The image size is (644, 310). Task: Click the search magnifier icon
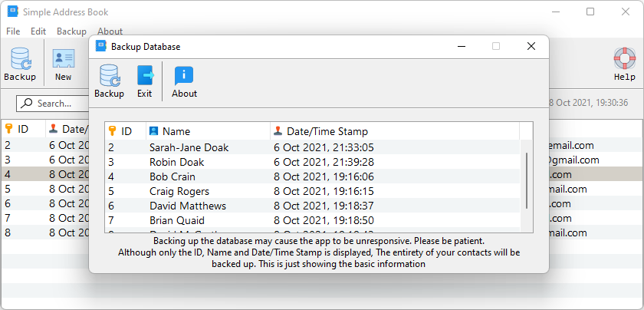28,103
